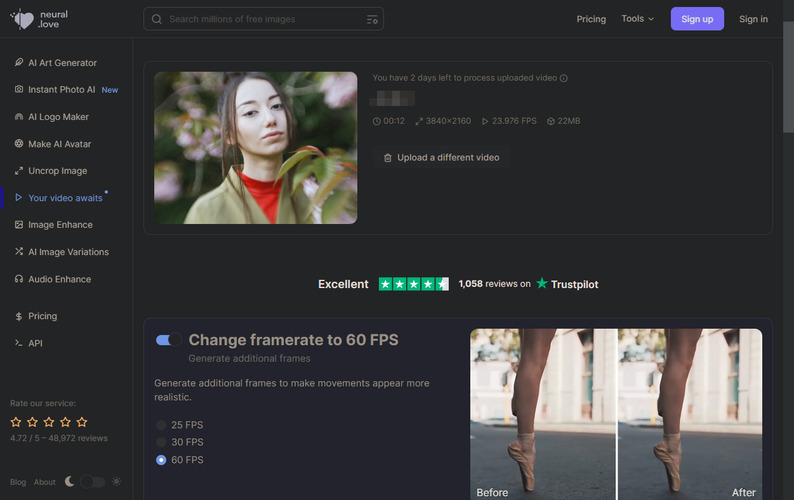Click the Sign in link

(x=753, y=19)
